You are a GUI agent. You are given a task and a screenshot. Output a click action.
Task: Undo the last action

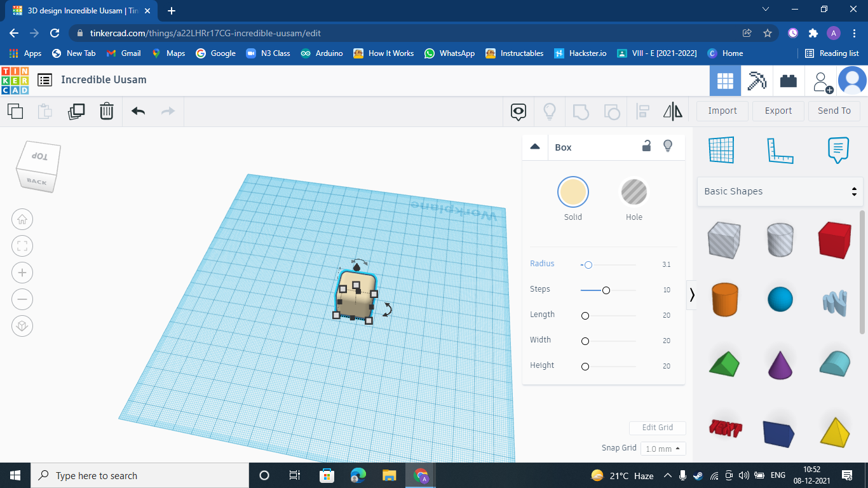pyautogui.click(x=138, y=111)
